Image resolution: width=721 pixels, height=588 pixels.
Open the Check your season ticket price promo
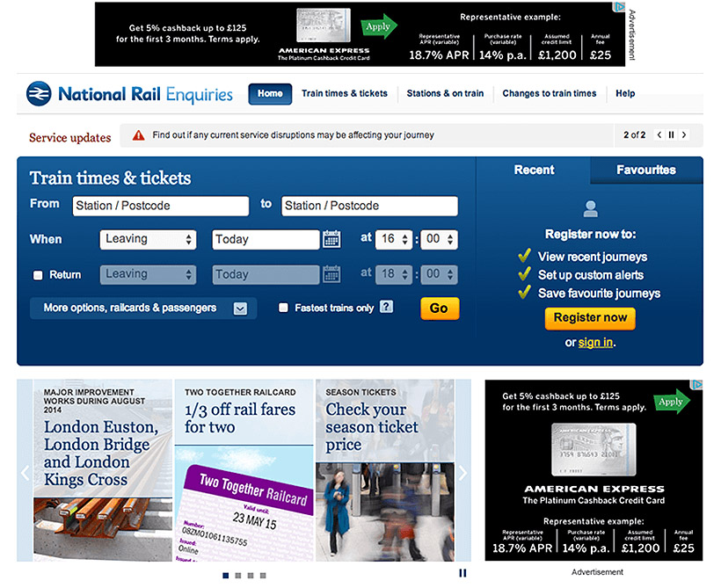(x=385, y=470)
